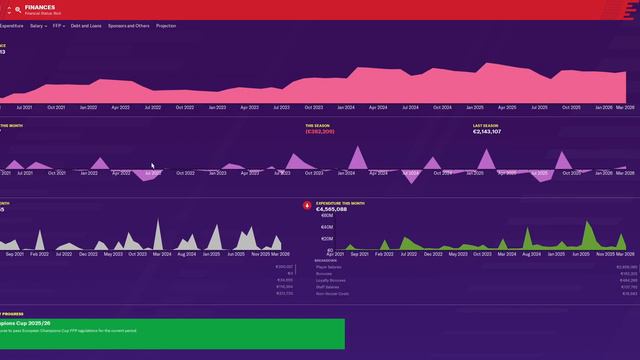Open the FFP dropdown tab
The image size is (640, 360).
[58, 26]
